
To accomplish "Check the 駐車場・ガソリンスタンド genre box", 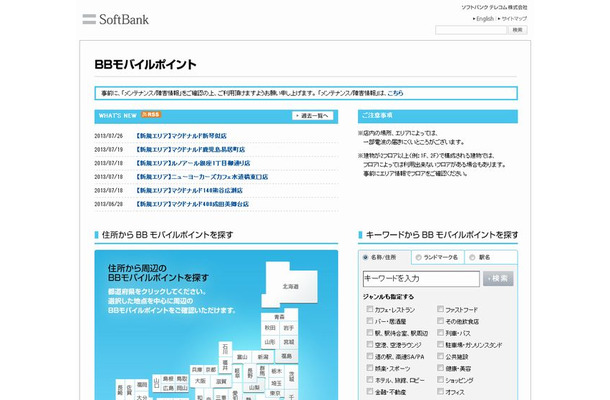I will click(440, 344).
